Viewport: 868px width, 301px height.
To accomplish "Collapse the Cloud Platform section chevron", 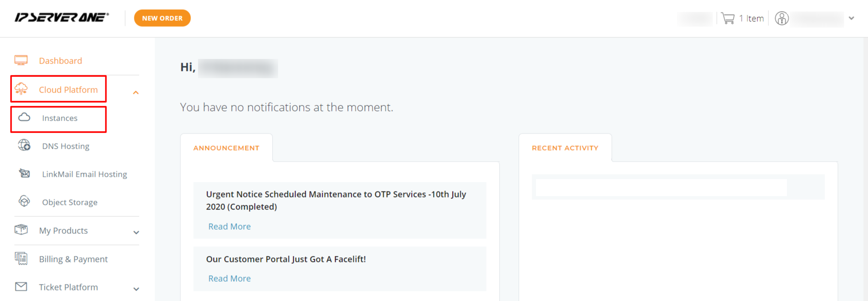I will tap(136, 93).
